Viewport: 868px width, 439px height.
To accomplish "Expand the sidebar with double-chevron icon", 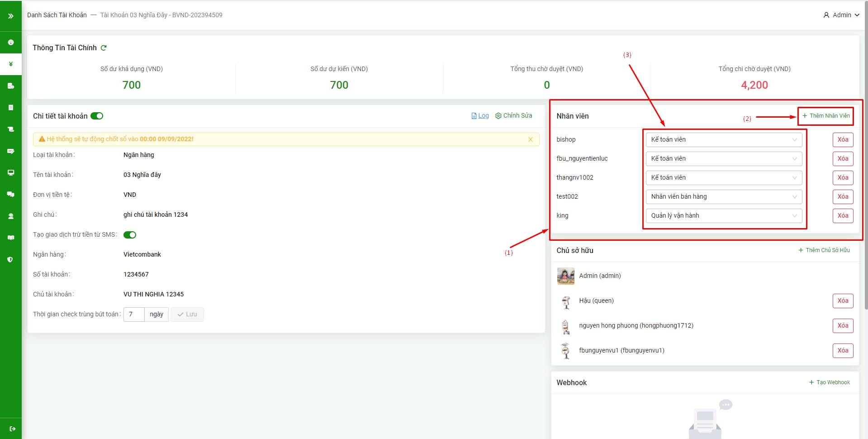I will [11, 16].
